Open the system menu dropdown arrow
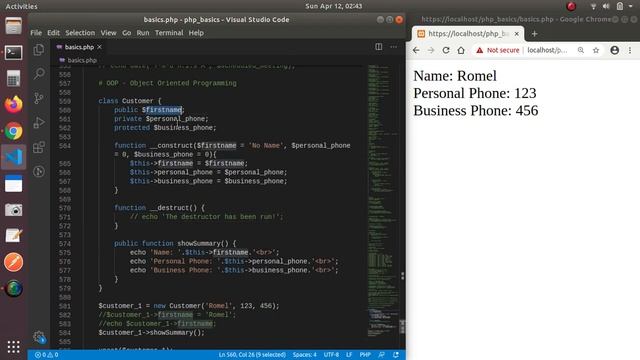 [x=631, y=6]
